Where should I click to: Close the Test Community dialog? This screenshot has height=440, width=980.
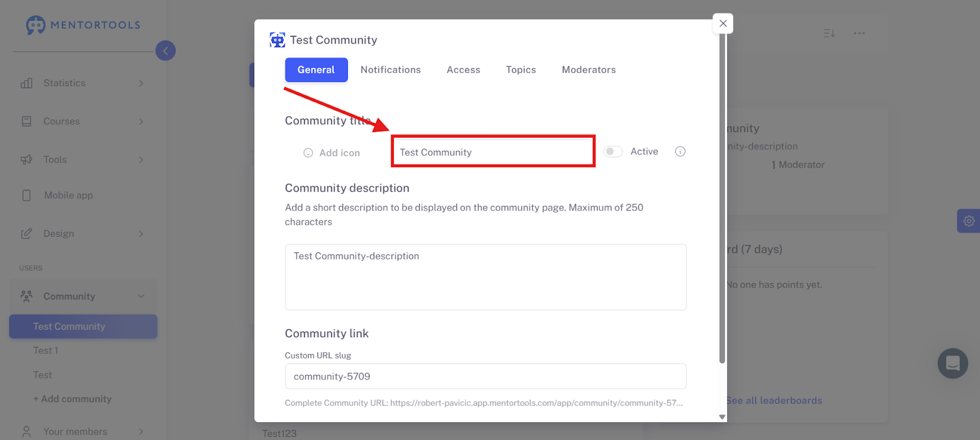pyautogui.click(x=723, y=23)
